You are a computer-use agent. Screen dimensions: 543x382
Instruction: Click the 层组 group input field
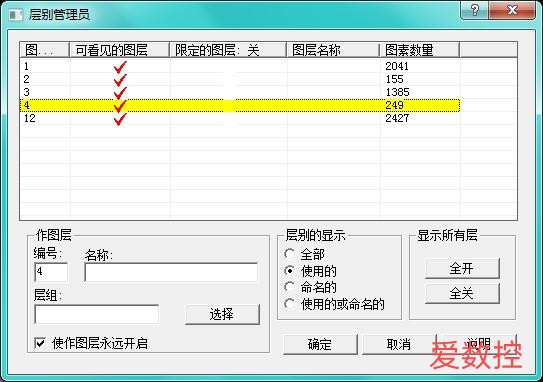point(97,314)
